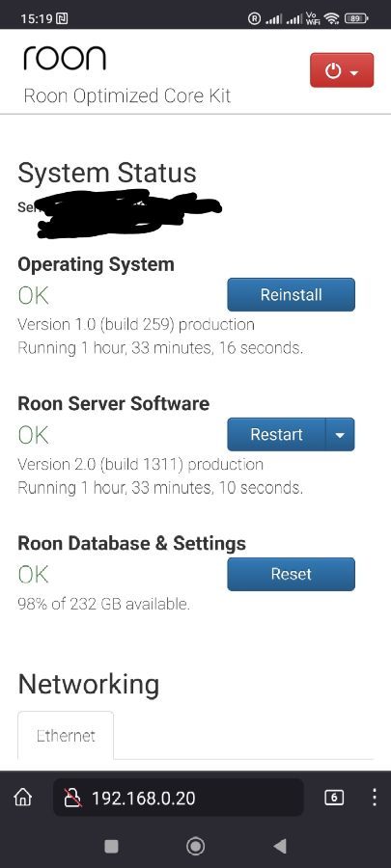Click the Roon Optimized Core Kit subtitle

[x=126, y=95]
